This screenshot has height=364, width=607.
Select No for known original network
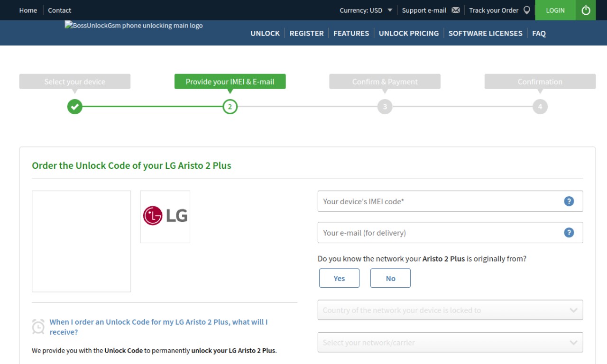click(390, 278)
